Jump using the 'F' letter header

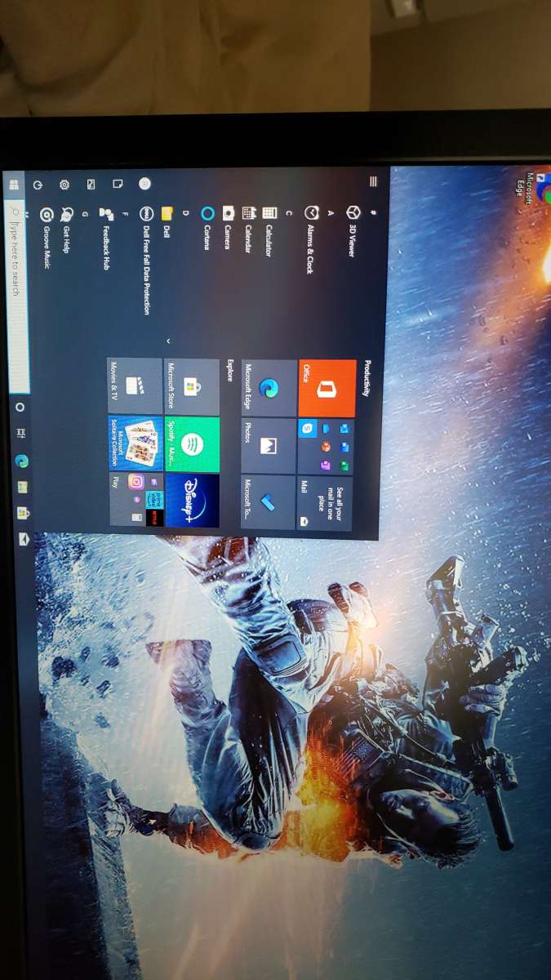pos(125,214)
